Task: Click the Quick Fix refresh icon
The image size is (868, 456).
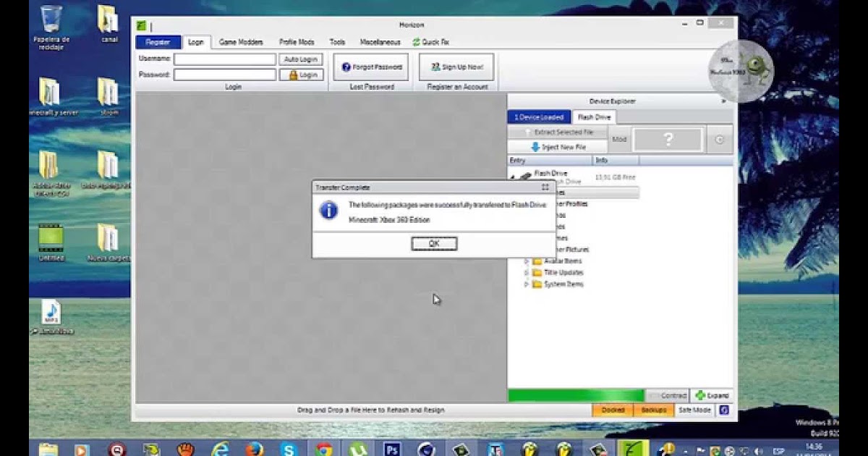Action: pos(416,42)
